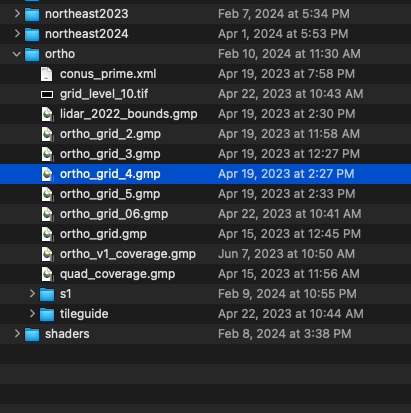411x413 pixels.
Task: Click the tileguide folder icon
Action: (47, 314)
